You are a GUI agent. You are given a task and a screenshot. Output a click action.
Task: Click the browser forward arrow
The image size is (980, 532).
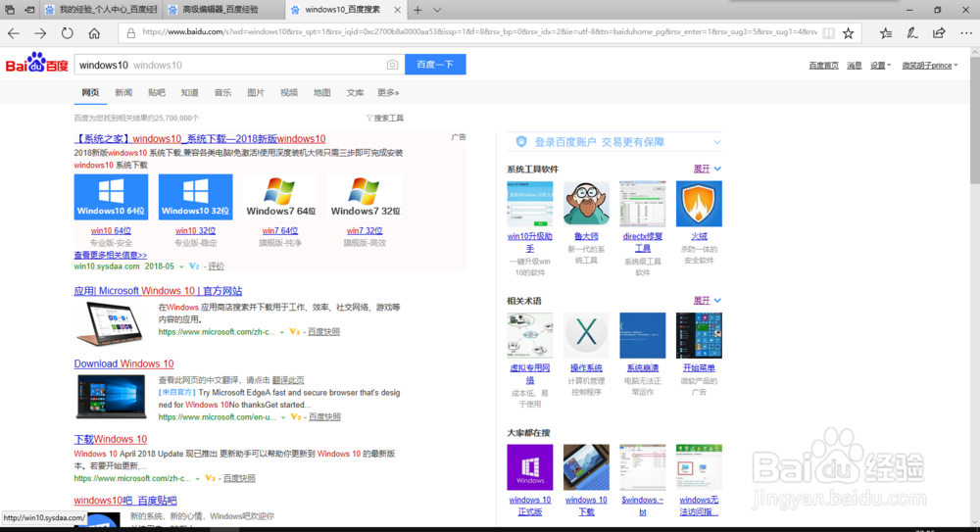click(x=40, y=33)
